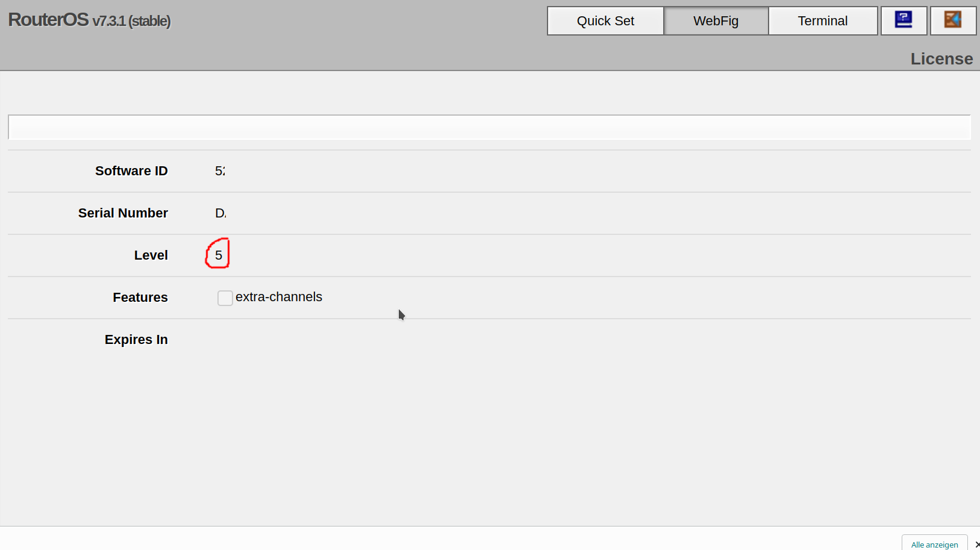This screenshot has width=980, height=550.
Task: Click the Features label
Action: click(x=140, y=298)
